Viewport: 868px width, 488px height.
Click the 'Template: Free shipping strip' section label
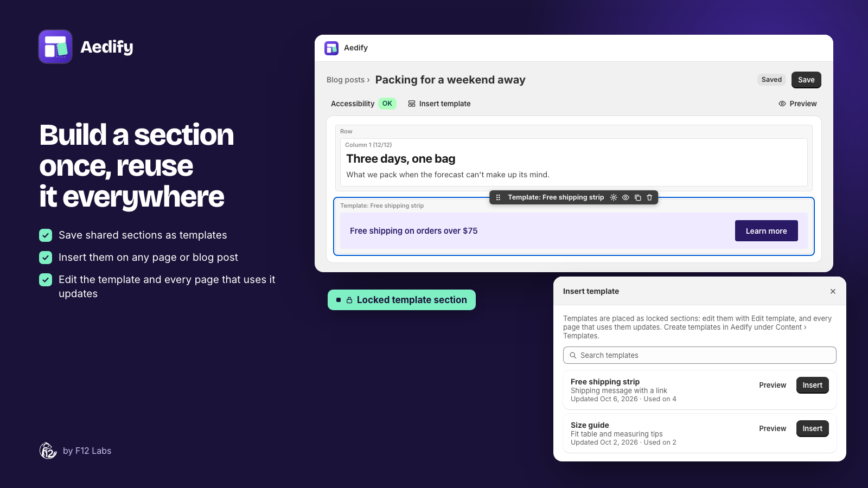pyautogui.click(x=382, y=206)
